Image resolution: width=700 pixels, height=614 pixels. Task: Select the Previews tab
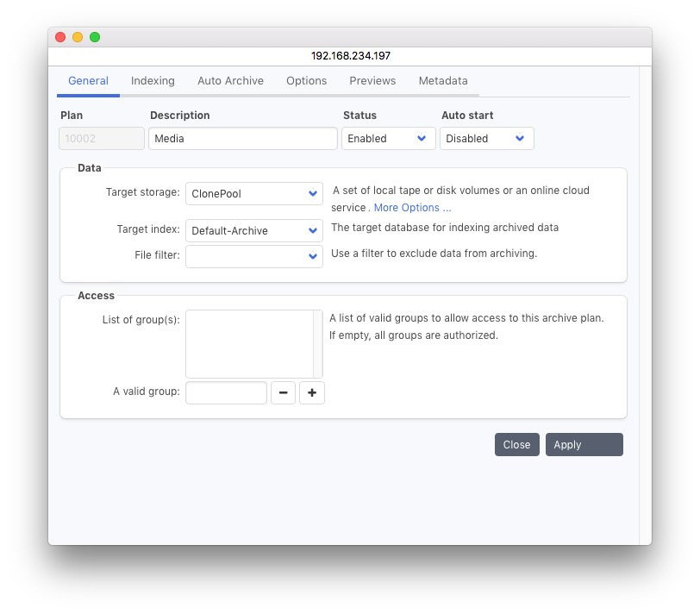(x=372, y=81)
